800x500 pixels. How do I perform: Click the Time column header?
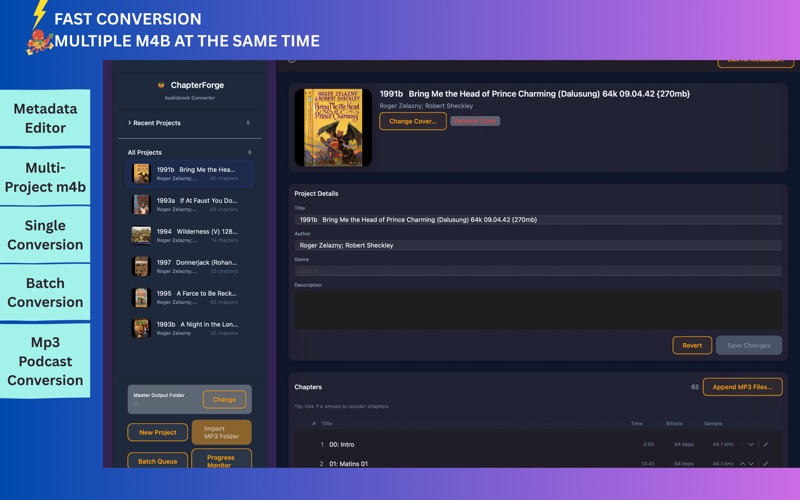[636, 423]
